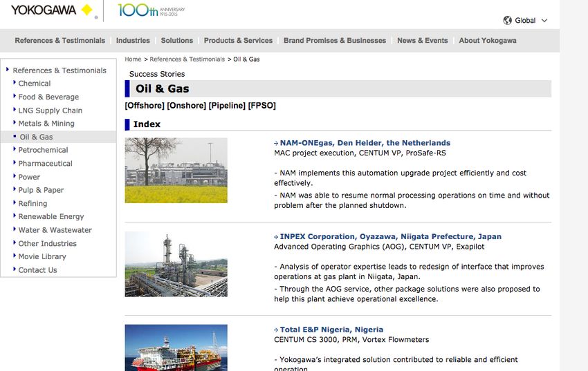Viewport: 588px width, 371px height.
Task: Click arrow icon before INPEX Corporation title
Action: [276, 237]
